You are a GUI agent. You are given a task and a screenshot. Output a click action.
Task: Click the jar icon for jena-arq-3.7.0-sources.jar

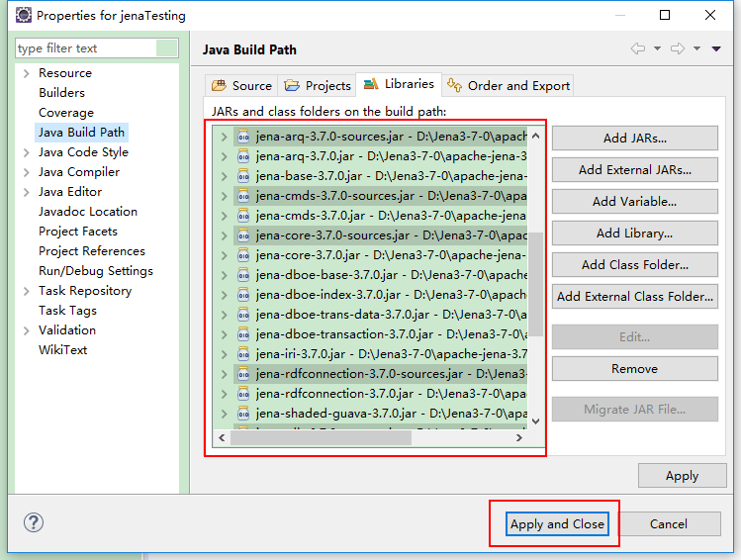click(243, 137)
